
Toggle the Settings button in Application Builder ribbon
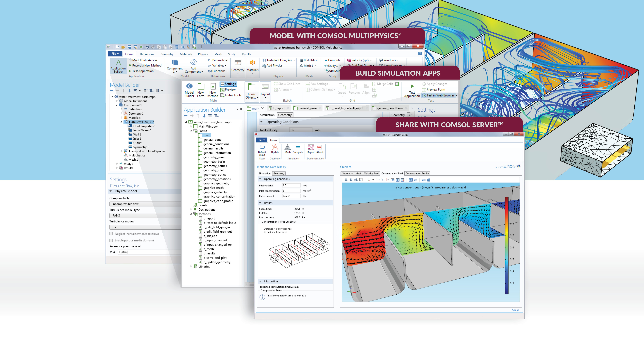point(228,84)
